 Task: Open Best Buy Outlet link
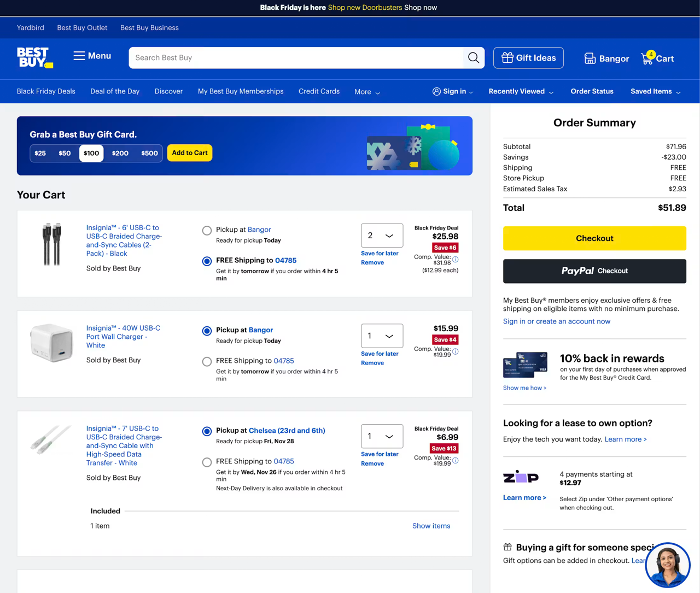[82, 28]
